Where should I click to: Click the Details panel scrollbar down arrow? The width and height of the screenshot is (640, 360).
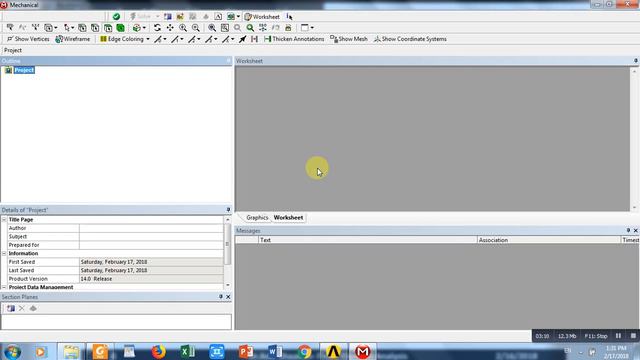click(x=228, y=285)
